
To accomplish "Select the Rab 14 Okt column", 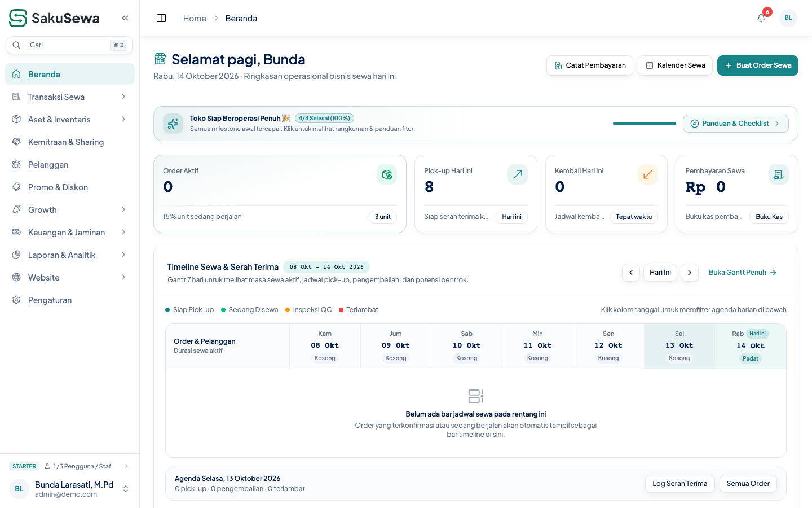I will pos(751,346).
